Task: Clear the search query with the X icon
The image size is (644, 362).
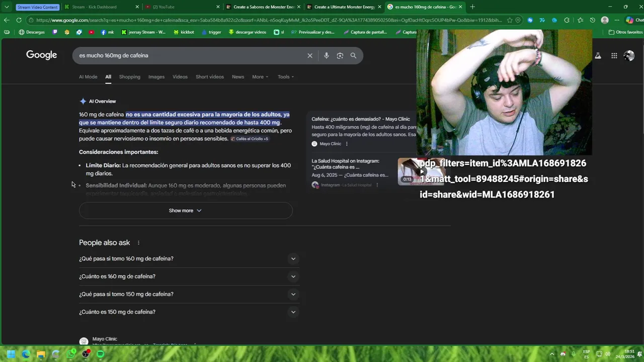Action: [310, 56]
